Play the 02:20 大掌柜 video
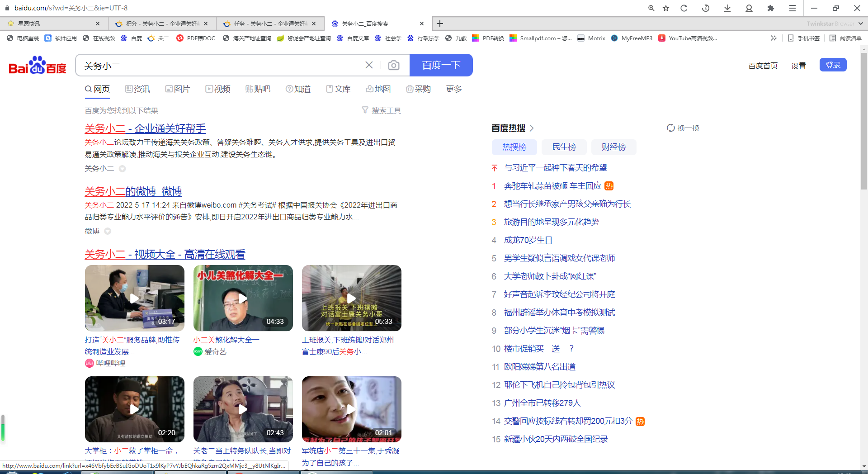The width and height of the screenshot is (868, 474). click(x=135, y=409)
